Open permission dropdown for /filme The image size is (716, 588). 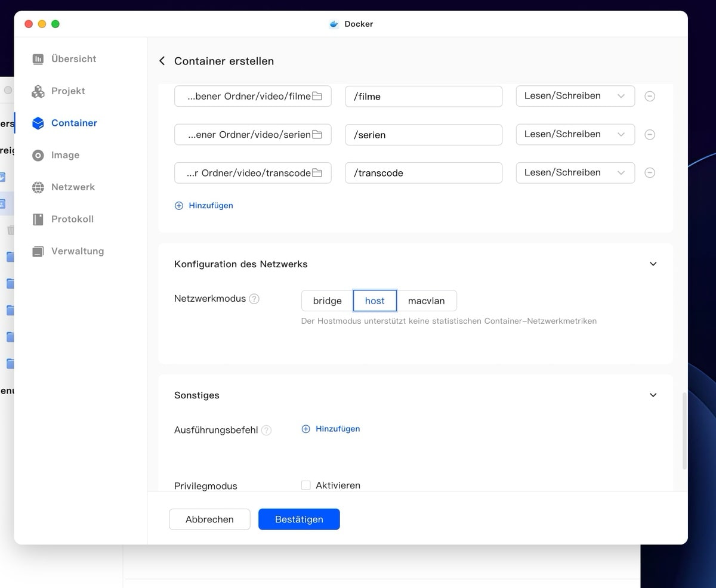click(x=575, y=96)
